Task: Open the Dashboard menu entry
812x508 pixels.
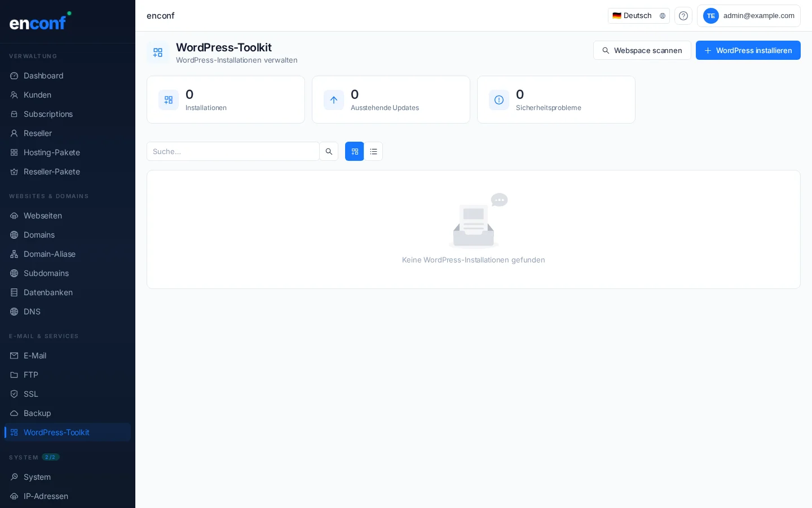Action: (43, 76)
